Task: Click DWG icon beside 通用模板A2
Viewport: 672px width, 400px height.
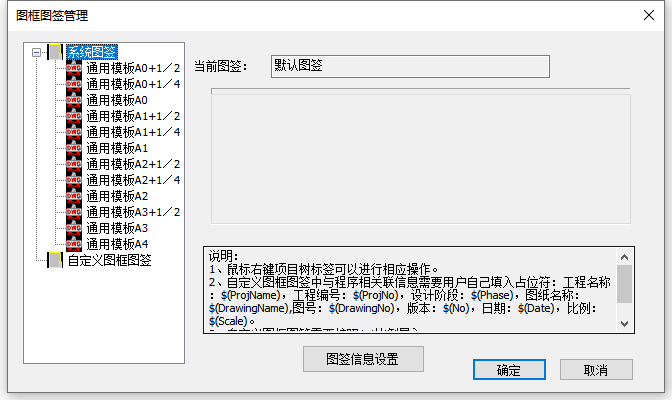Action: click(x=74, y=196)
